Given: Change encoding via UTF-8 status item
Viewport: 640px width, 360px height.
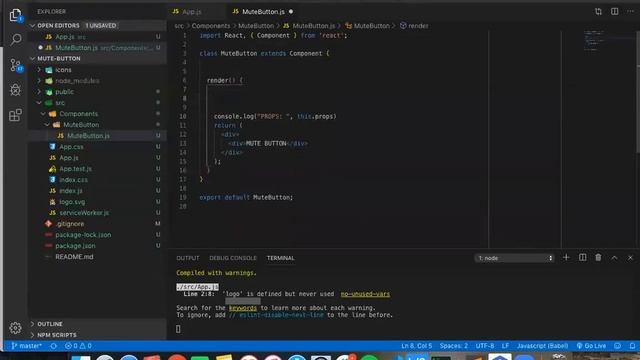Looking at the screenshot, I should [x=485, y=346].
